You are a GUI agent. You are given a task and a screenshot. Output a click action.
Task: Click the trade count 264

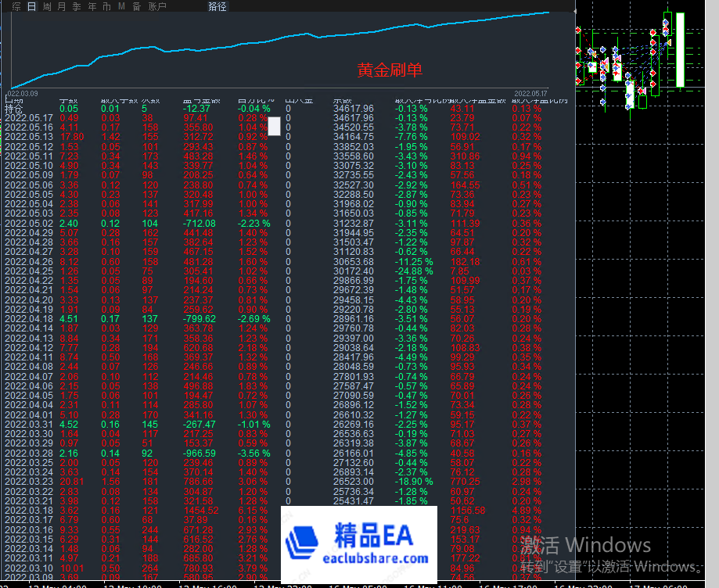click(150, 568)
